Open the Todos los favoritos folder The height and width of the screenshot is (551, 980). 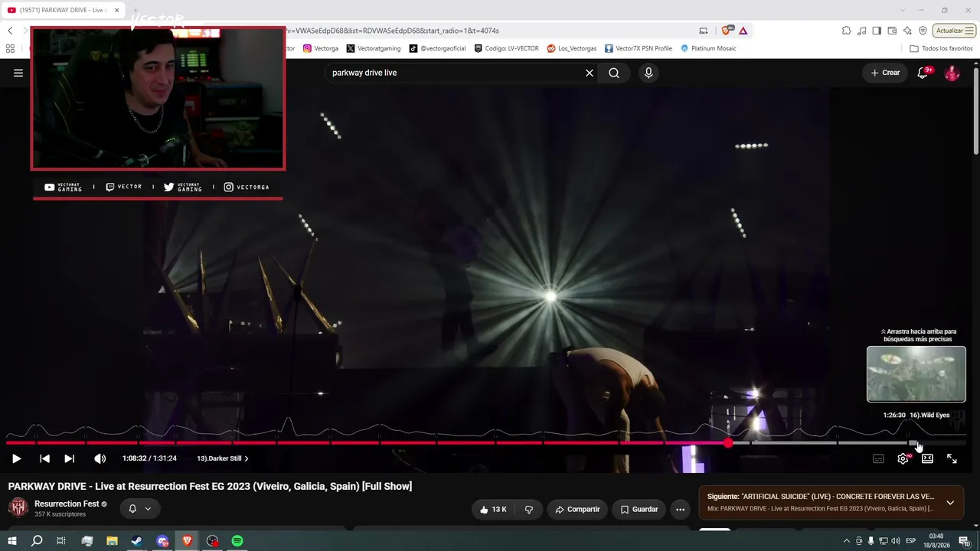point(941,48)
